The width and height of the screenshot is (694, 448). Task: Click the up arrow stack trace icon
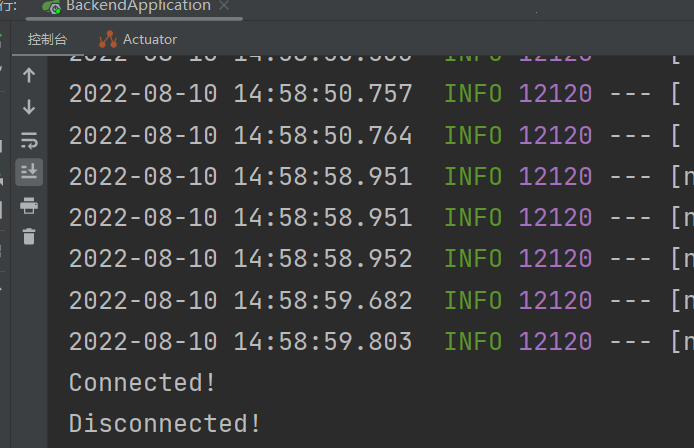29,75
